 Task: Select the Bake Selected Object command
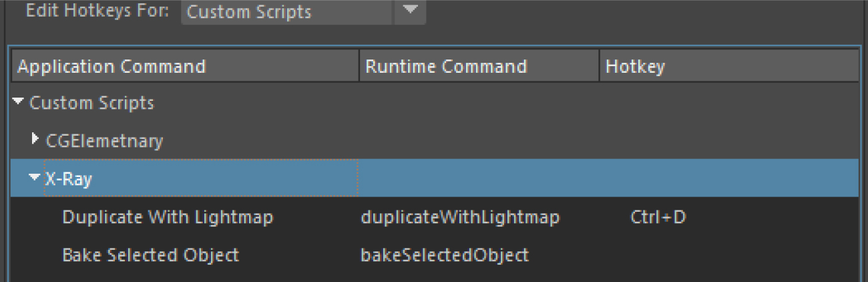(150, 255)
